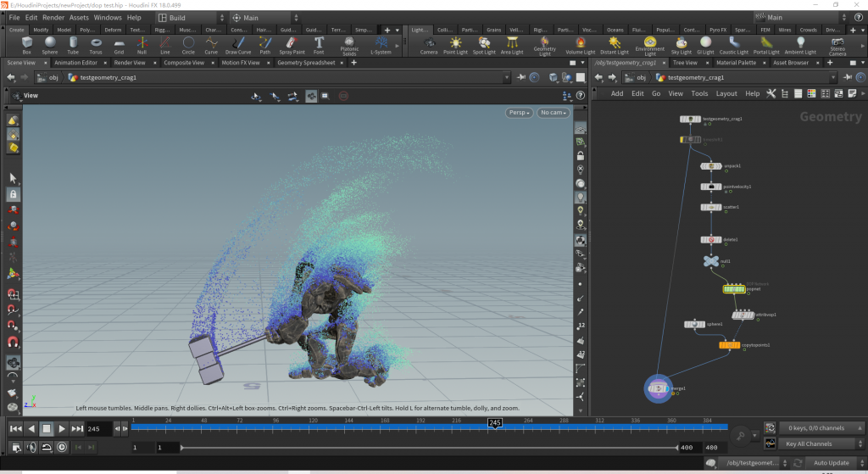868x474 pixels.
Task: Add a Stereo Camera
Action: click(x=837, y=47)
